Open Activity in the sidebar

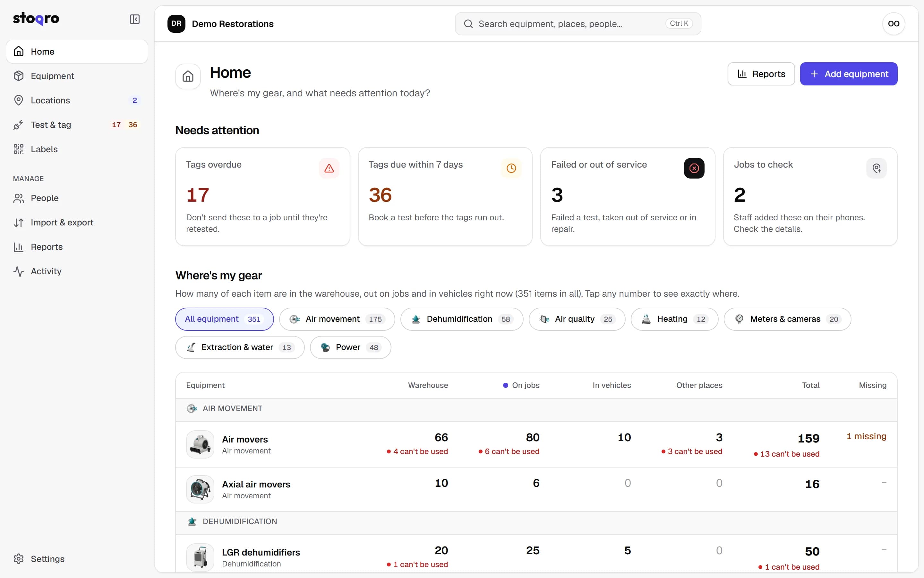coord(77,271)
